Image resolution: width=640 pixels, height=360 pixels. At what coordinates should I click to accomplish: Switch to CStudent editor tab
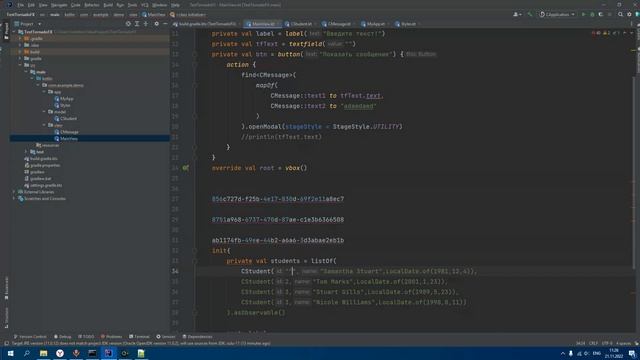coord(301,24)
